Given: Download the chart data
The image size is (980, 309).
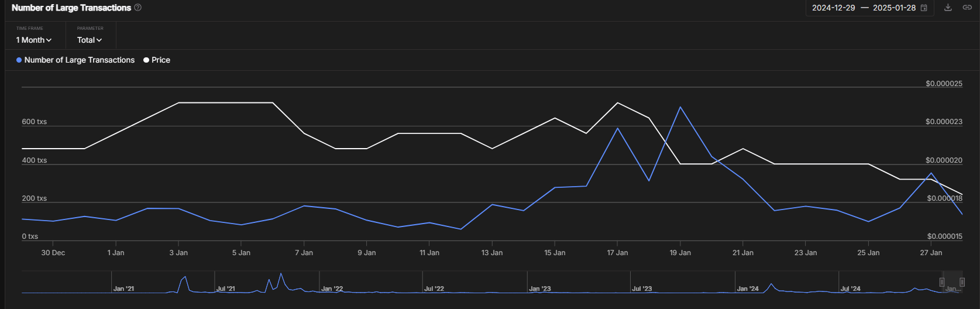Looking at the screenshot, I should tap(948, 8).
